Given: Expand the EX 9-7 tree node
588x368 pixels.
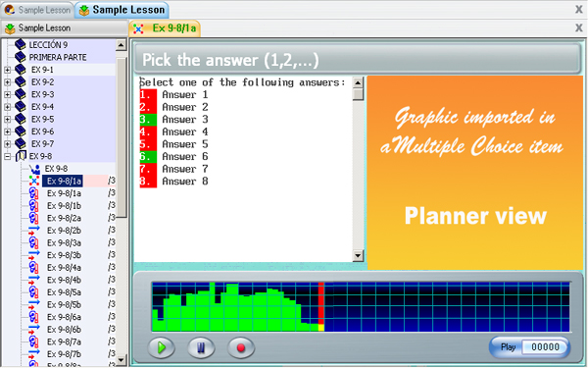Looking at the screenshot, I should [7, 144].
